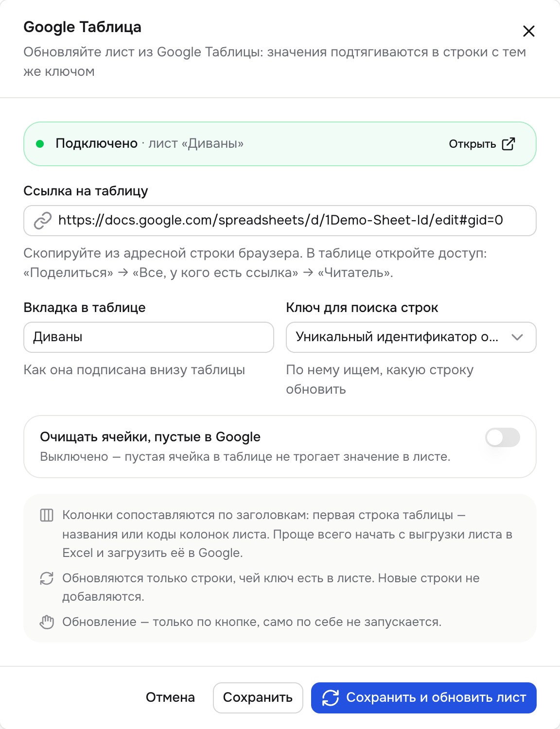560x729 pixels.
Task: Click the refresh arrows icon in info box
Action: pyautogui.click(x=47, y=578)
